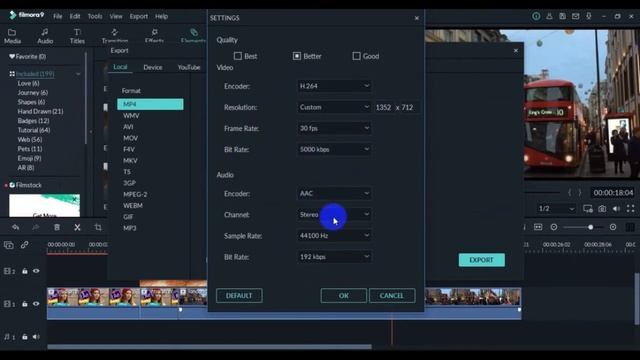
Task: Open the View menu
Action: tap(116, 16)
